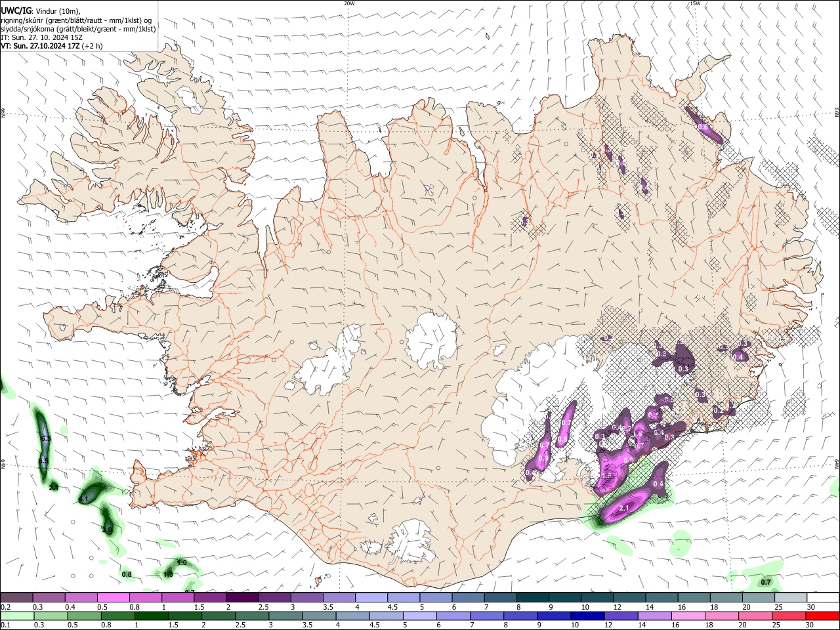Click the lower legend swatch between 7 and 8
Viewport: 840px width, 630px height.
487,616
